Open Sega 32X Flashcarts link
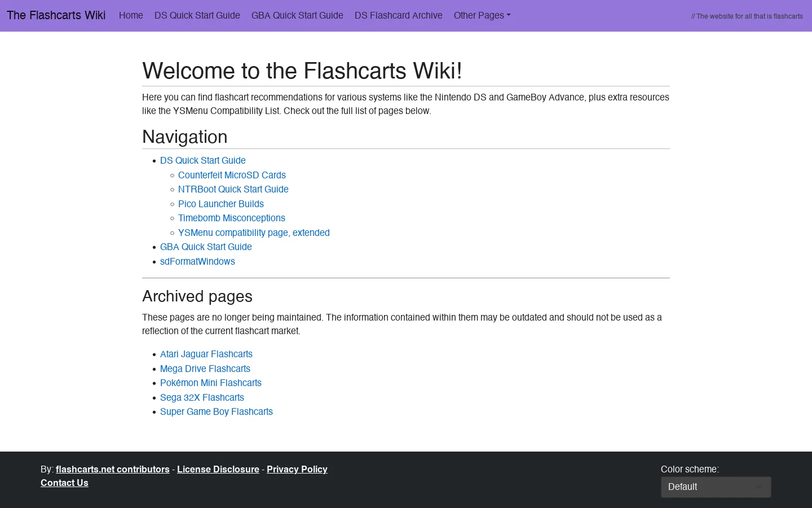Viewport: 812px width, 508px height. tap(202, 397)
